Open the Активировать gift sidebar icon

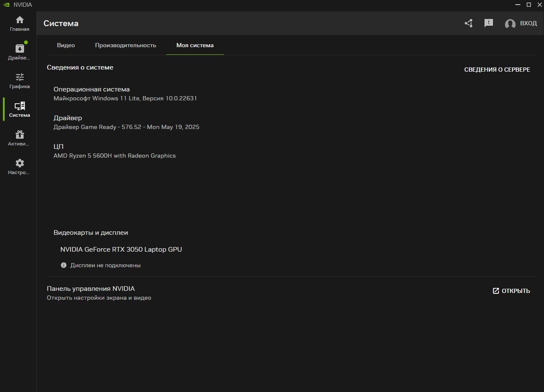19,138
